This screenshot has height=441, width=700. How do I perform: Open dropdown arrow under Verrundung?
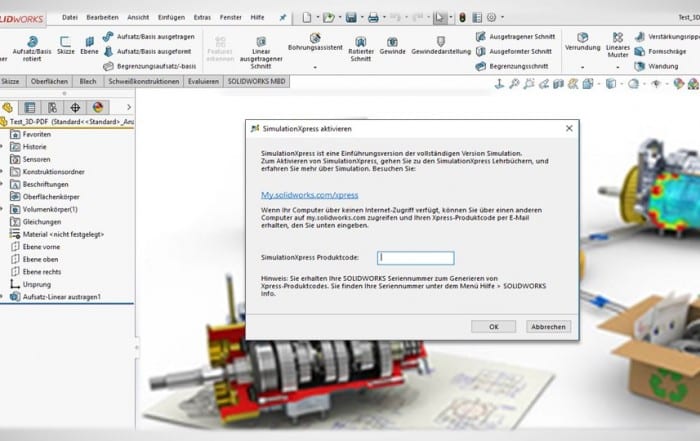point(582,67)
